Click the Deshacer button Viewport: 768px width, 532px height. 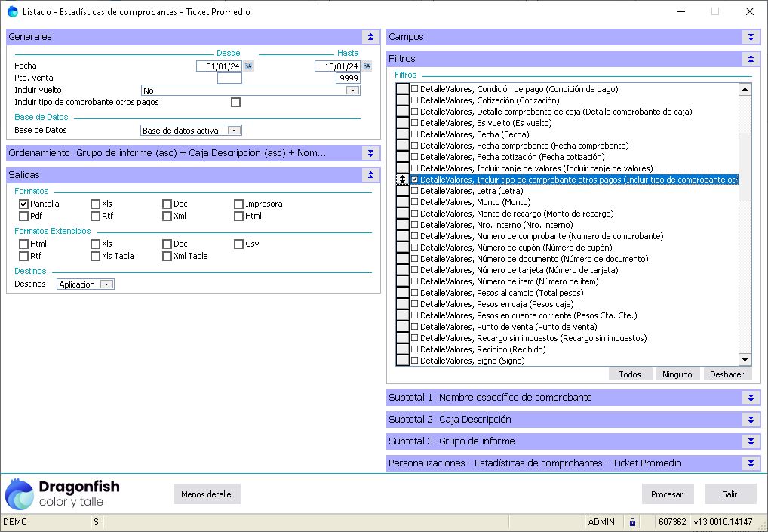(x=727, y=374)
